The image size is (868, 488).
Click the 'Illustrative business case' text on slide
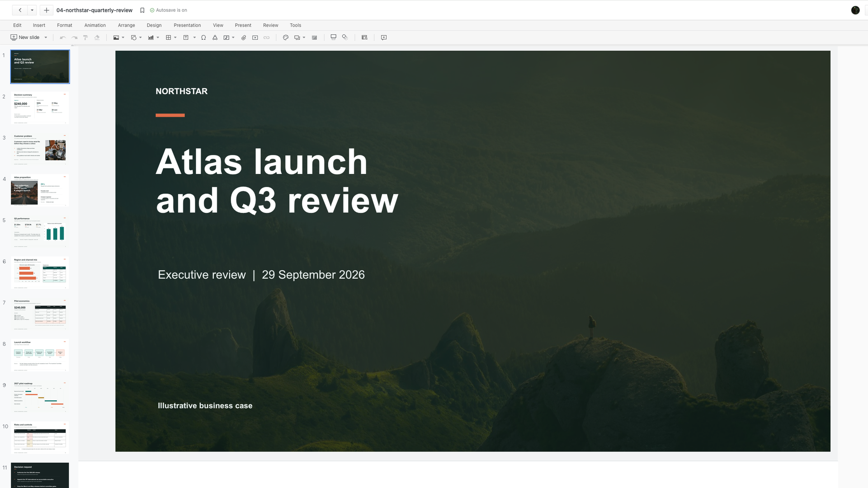pyautogui.click(x=205, y=406)
